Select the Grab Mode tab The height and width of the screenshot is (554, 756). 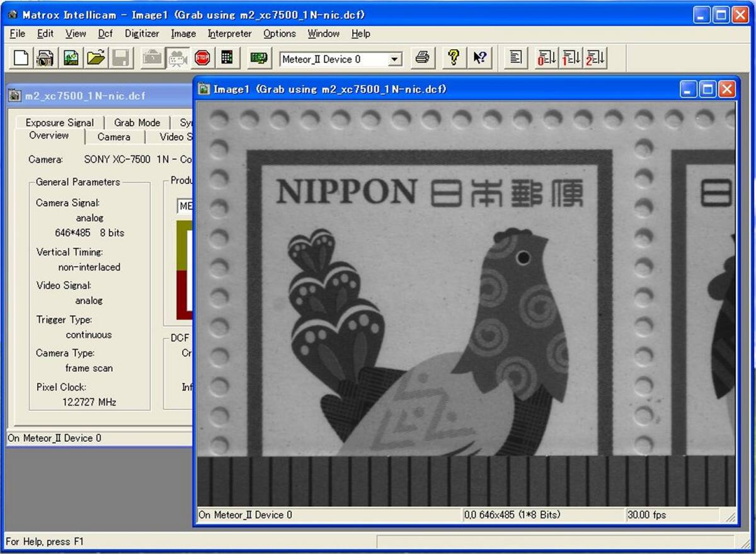pyautogui.click(x=137, y=122)
